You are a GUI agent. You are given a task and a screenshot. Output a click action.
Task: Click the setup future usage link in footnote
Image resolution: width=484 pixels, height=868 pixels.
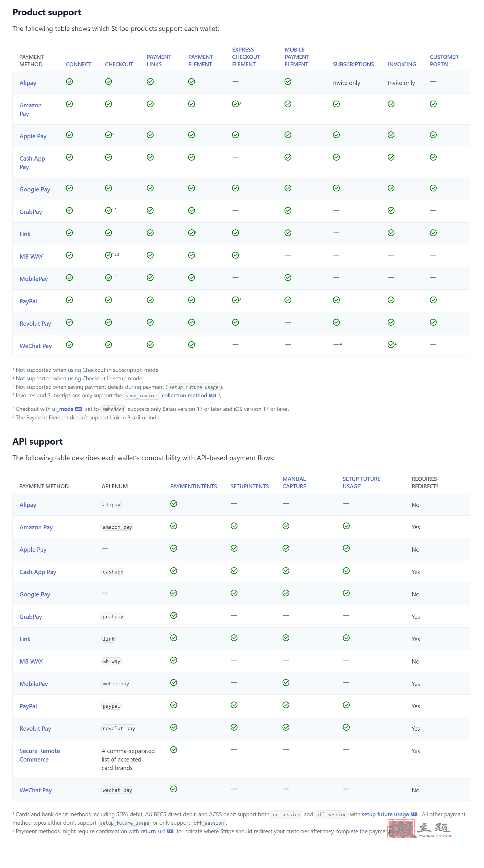click(x=385, y=814)
